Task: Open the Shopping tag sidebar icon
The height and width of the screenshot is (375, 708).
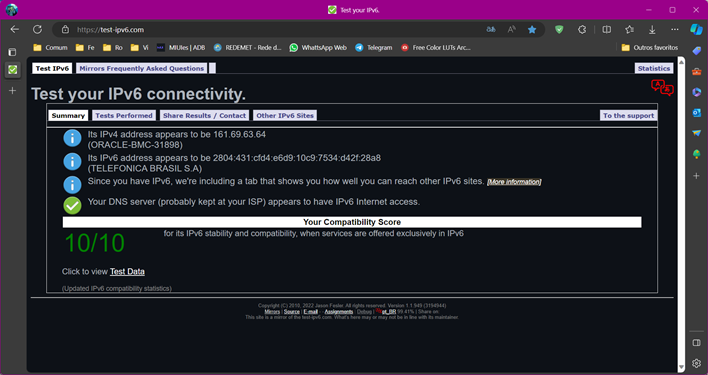Action: click(x=696, y=51)
